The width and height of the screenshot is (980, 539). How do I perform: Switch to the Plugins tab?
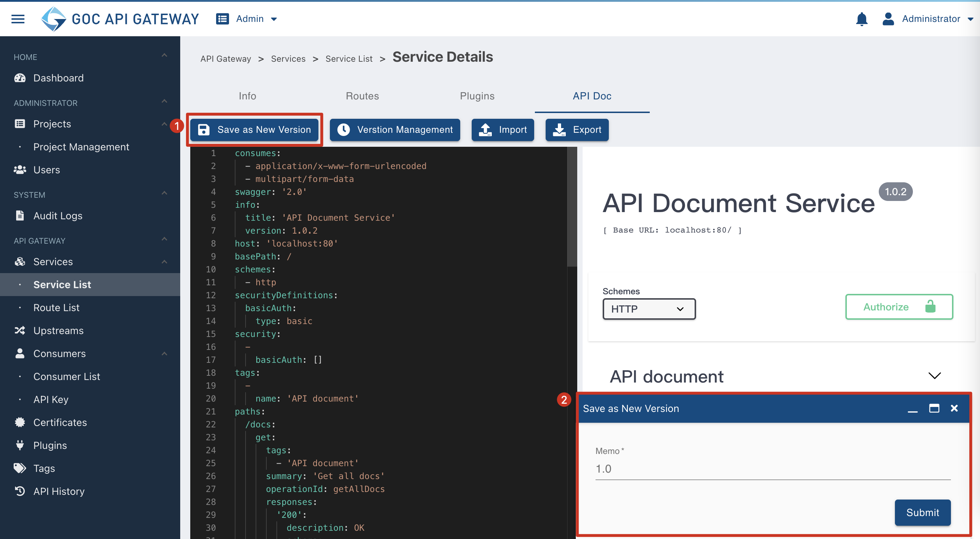click(x=477, y=96)
